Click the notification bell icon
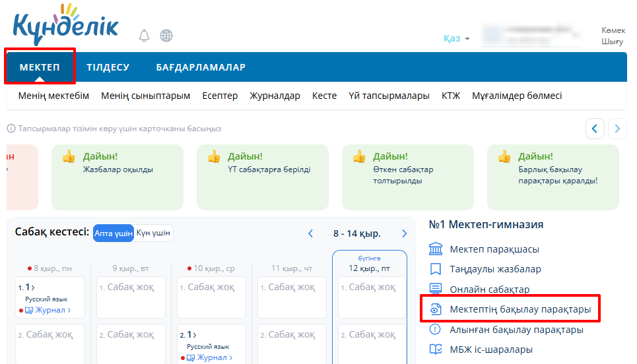The height and width of the screenshot is (364, 637). coord(144,36)
